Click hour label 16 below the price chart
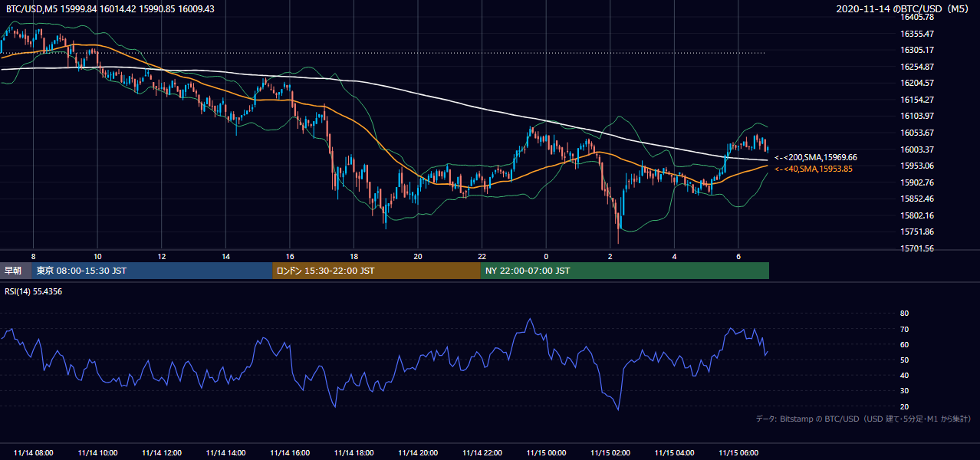The width and height of the screenshot is (980, 460). point(290,256)
